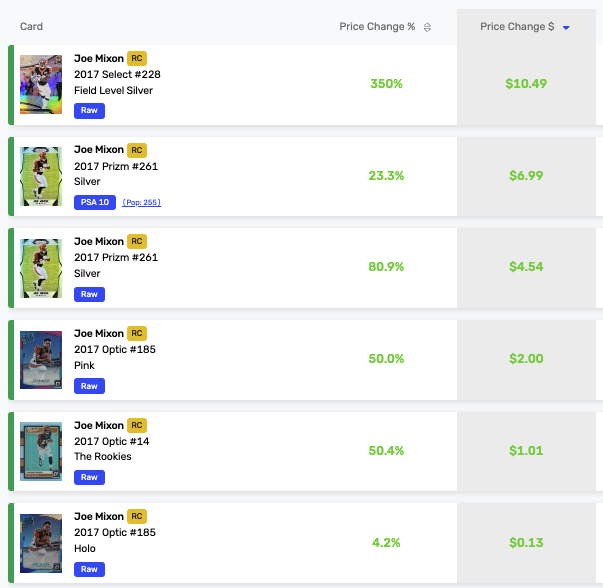This screenshot has width=603, height=588.
Task: Click the Card column header
Action: tap(31, 27)
